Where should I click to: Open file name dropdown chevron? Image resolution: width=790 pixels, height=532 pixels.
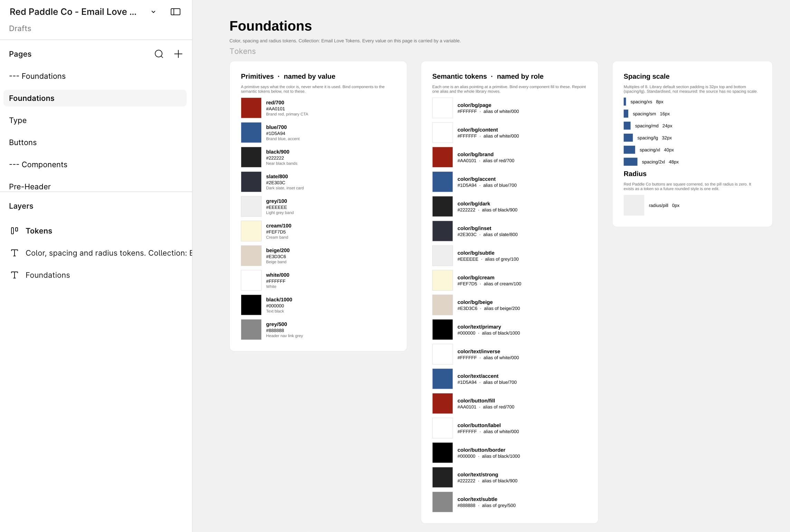pyautogui.click(x=153, y=12)
